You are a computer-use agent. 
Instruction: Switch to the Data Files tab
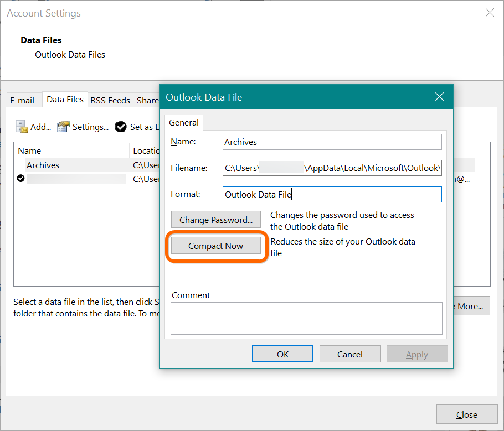[65, 100]
